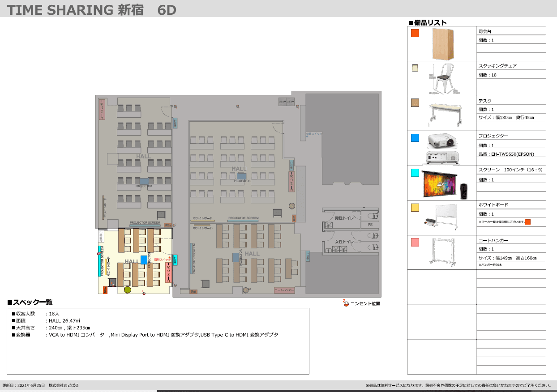
Task: Click the outlet position legend icon
Action: [346, 304]
